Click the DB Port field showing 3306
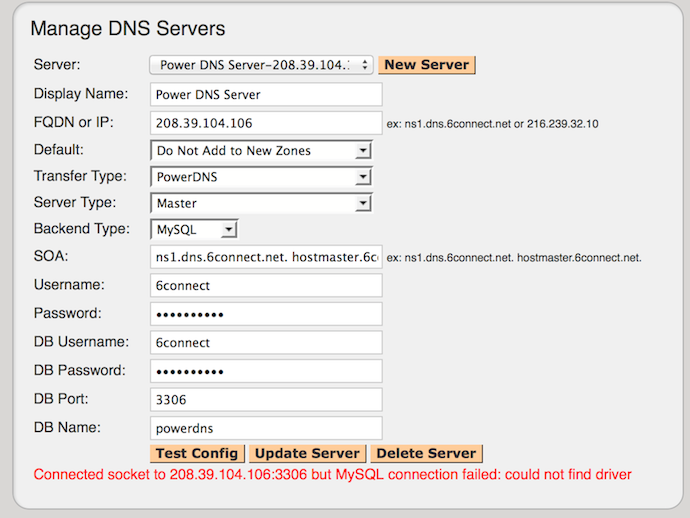This screenshot has height=518, width=690. (266, 399)
